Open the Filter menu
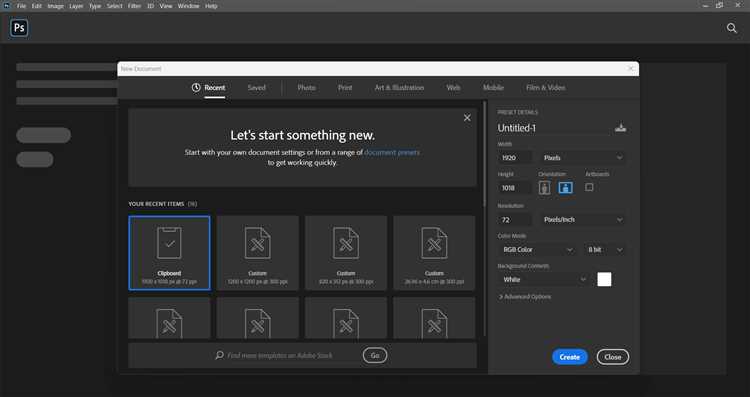Screen dimensions: 750x397 click(x=134, y=6)
